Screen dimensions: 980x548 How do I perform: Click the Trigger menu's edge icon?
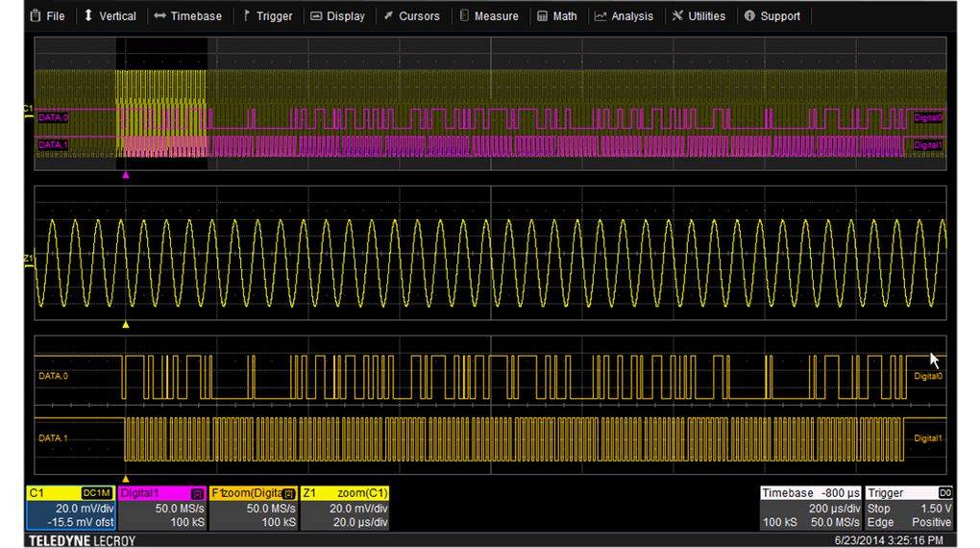[246, 15]
